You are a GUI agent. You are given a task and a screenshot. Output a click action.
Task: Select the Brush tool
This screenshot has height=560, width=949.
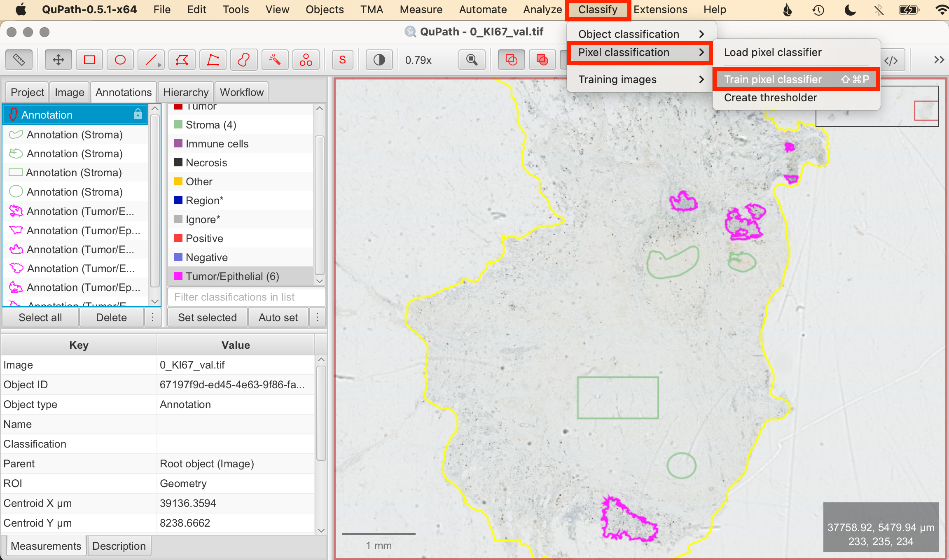coord(243,60)
